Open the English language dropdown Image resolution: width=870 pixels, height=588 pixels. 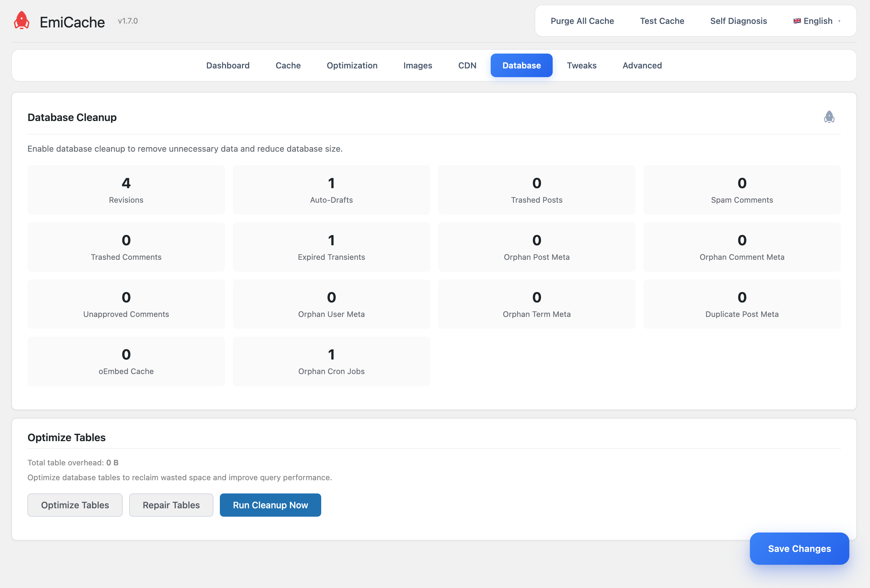click(817, 21)
